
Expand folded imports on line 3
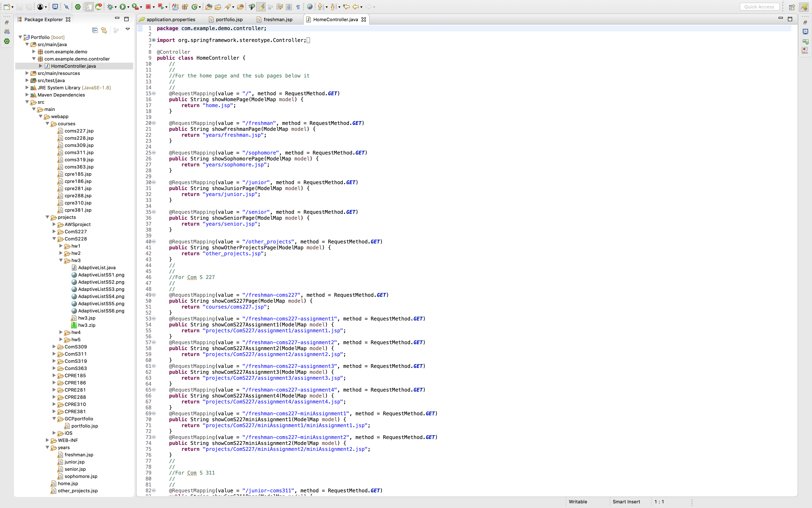[x=154, y=40]
